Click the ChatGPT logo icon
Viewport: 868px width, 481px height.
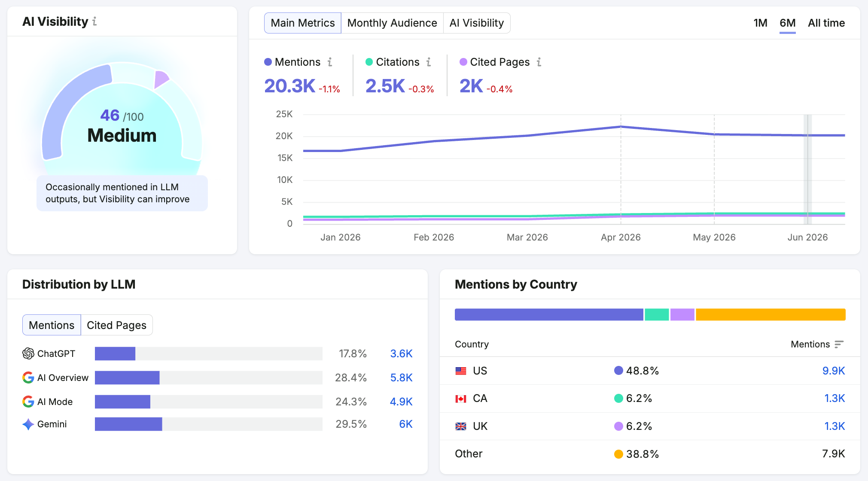coord(28,353)
